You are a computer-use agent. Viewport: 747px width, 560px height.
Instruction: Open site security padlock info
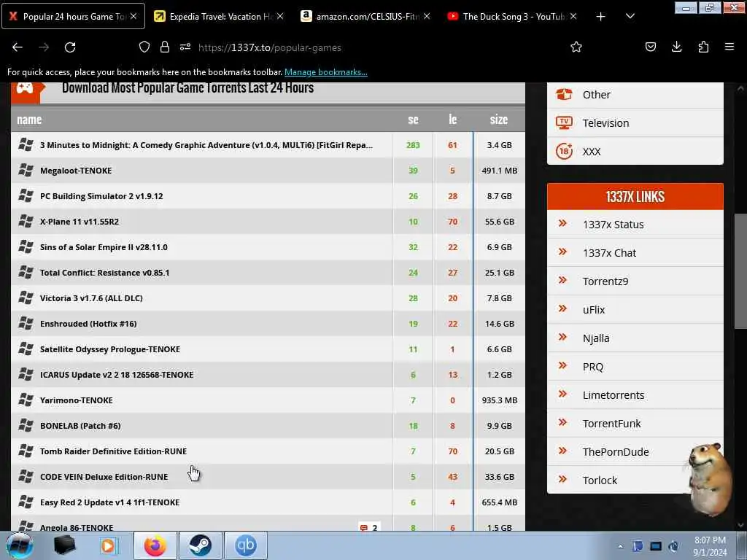[x=165, y=47]
